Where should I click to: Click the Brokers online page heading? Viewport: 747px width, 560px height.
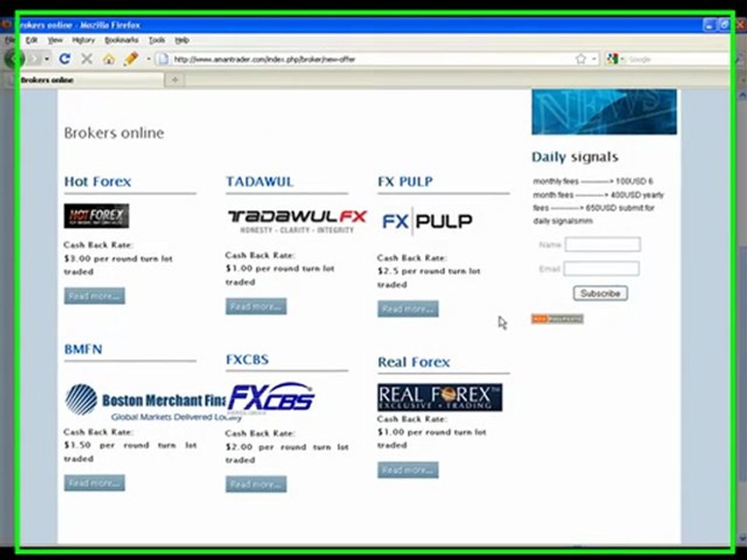(x=114, y=133)
